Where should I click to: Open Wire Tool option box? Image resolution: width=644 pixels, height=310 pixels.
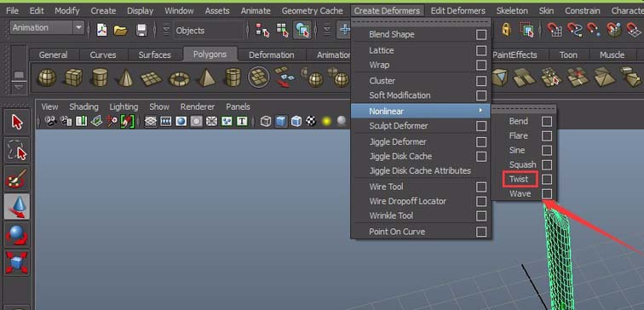pyautogui.click(x=481, y=187)
